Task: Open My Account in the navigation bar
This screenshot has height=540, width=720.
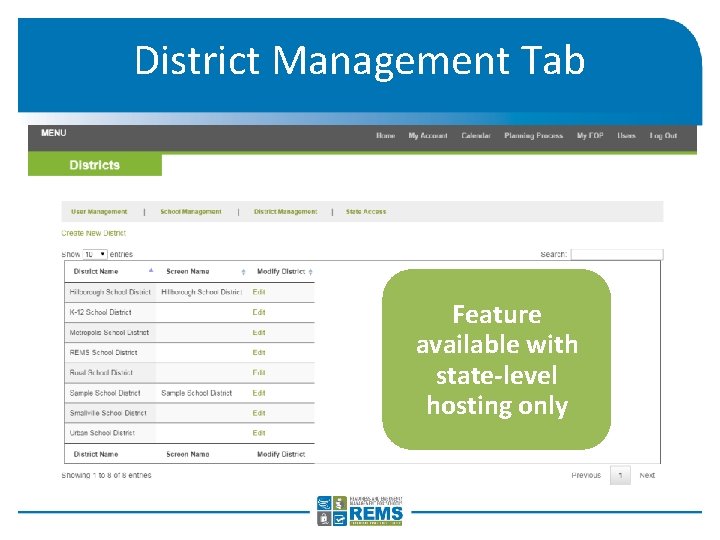Action: pos(428,135)
